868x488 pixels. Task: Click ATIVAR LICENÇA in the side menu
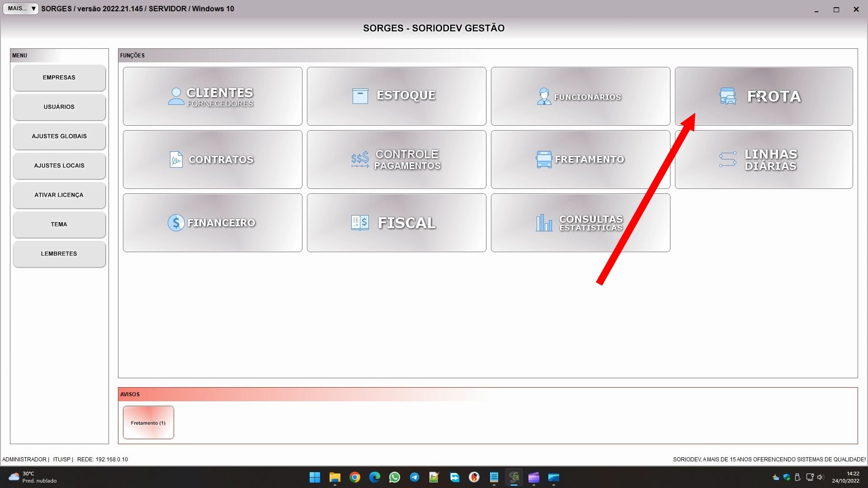[x=59, y=195]
